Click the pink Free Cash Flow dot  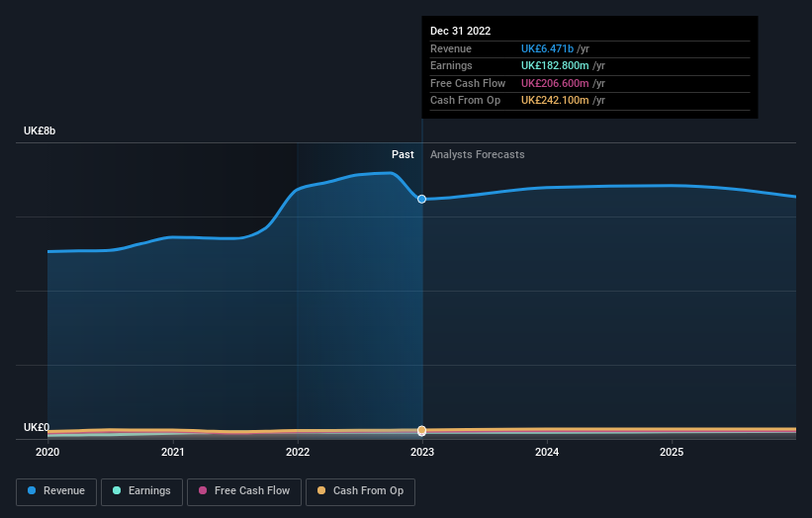click(203, 490)
